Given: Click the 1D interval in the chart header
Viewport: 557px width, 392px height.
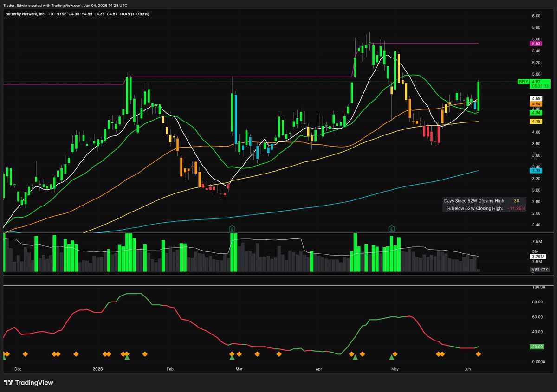Looking at the screenshot, I should 50,13.
